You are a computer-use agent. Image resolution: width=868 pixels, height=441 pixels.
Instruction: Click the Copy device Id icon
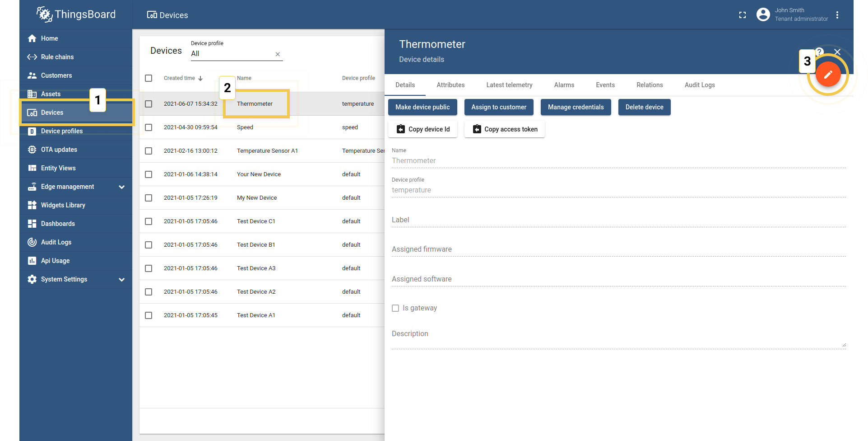[x=400, y=129]
